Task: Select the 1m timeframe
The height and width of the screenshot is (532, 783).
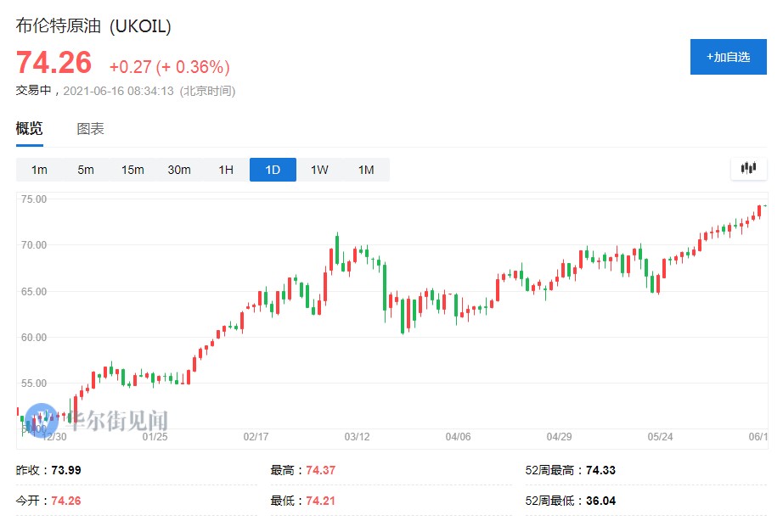Action: [39, 170]
